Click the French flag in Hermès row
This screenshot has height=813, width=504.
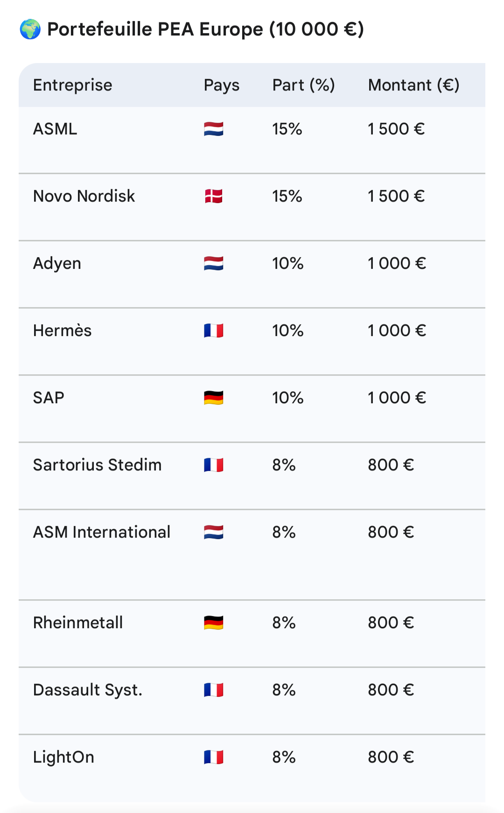coord(214,330)
